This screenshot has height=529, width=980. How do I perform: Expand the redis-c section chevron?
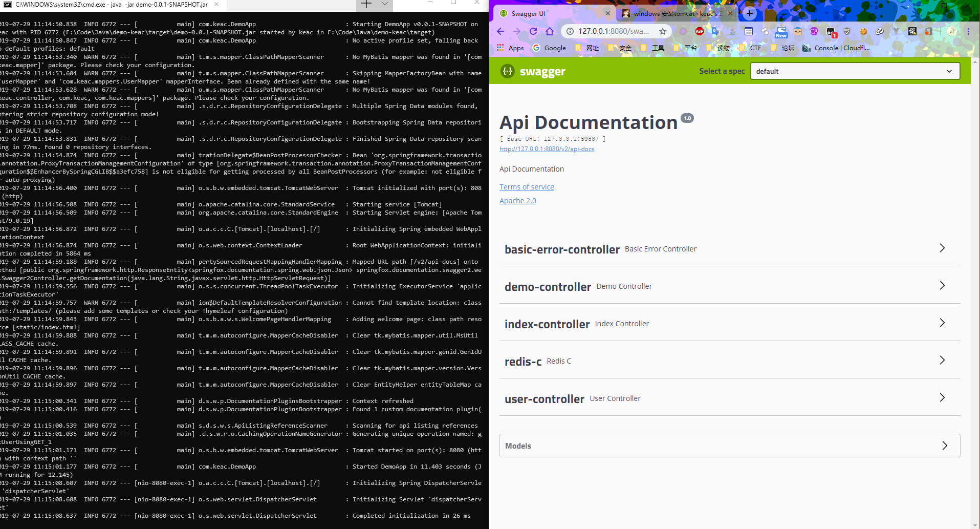pyautogui.click(x=942, y=360)
